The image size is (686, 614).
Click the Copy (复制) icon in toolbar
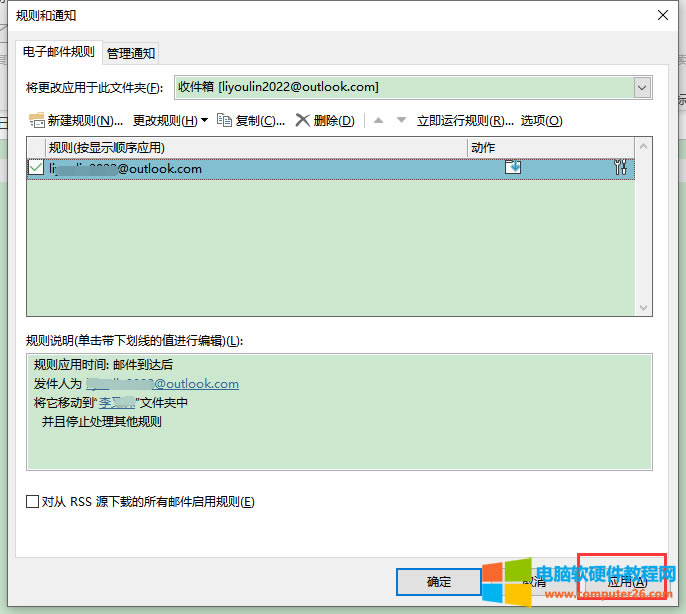pyautogui.click(x=224, y=121)
